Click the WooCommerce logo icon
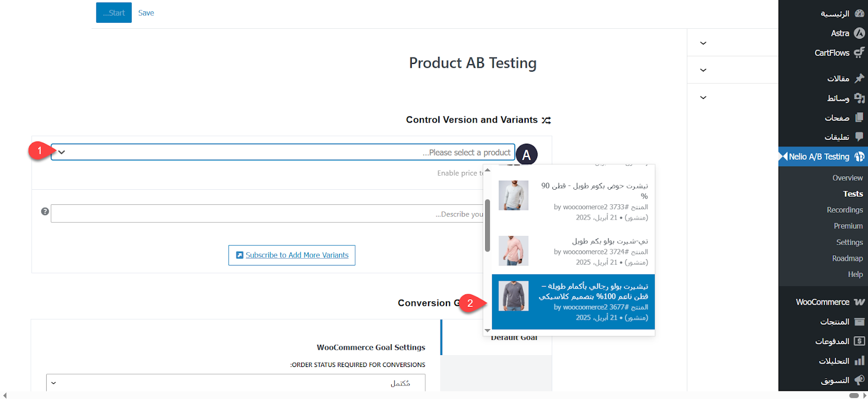Screen dimensions: 868x399 click(859, 302)
